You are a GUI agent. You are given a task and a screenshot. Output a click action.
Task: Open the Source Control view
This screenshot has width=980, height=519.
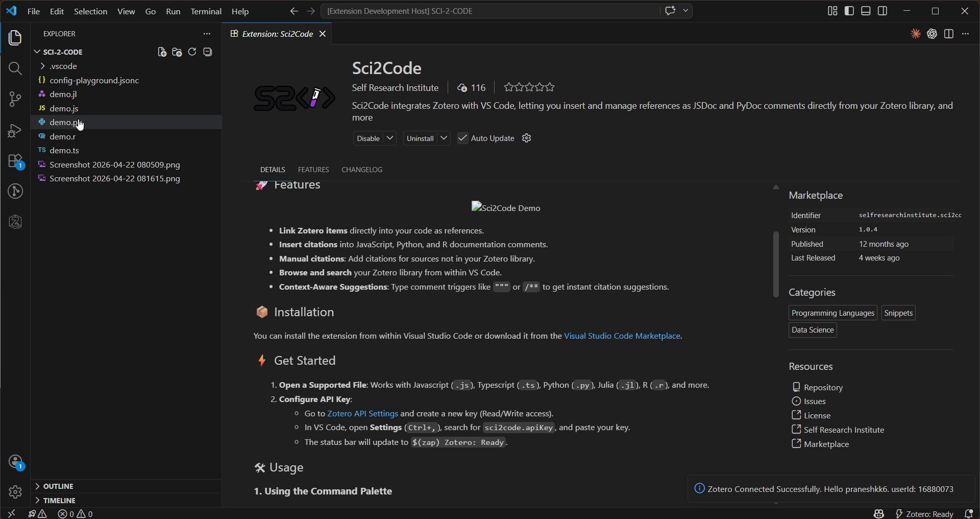(x=15, y=99)
